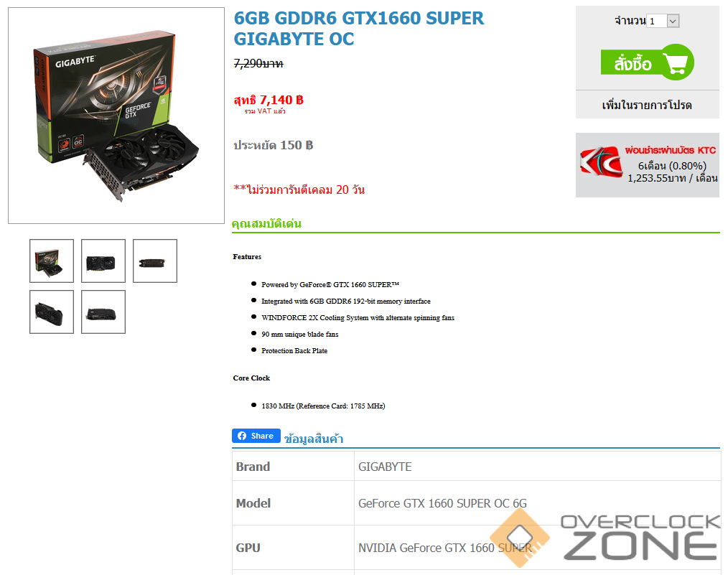Click the main Gigabyte product image
The height and width of the screenshot is (575, 728).
click(x=116, y=116)
